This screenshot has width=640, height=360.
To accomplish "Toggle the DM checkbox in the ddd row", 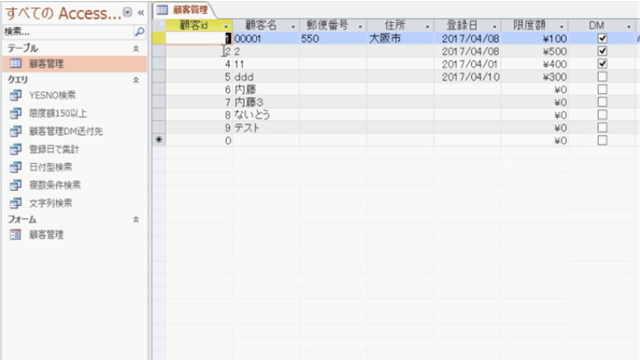I will (602, 76).
